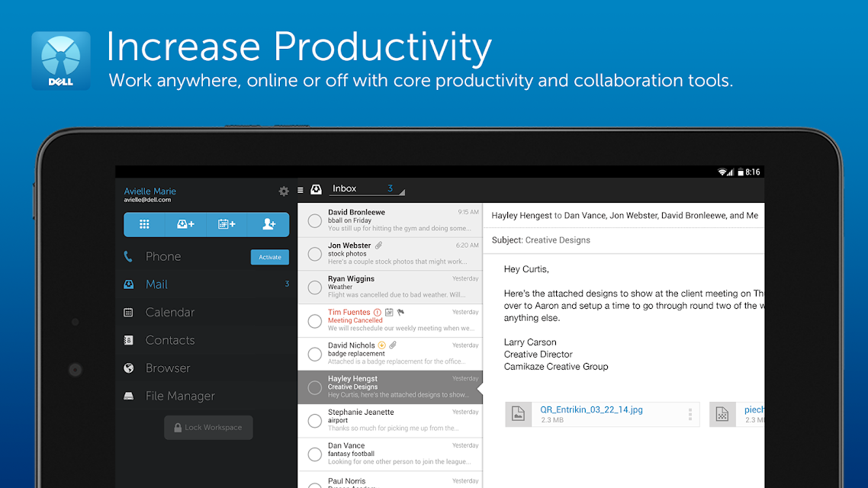Open File Manager from the sidebar

pyautogui.click(x=180, y=396)
